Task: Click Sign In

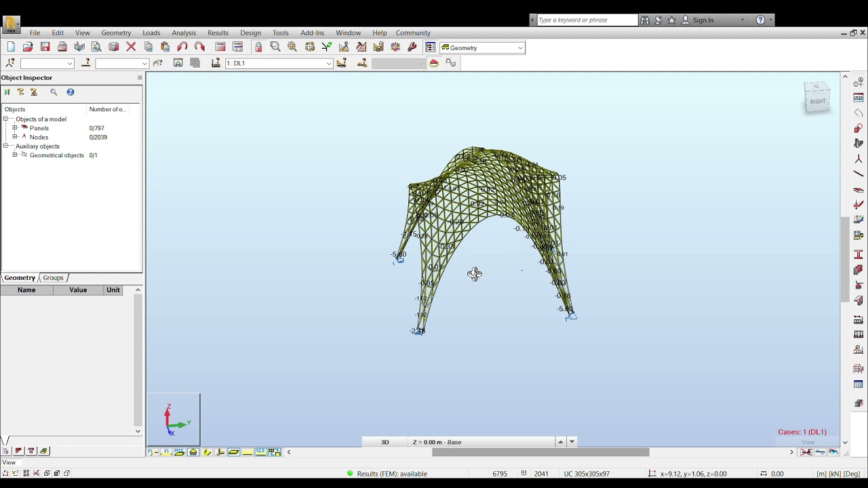Action: tap(703, 20)
